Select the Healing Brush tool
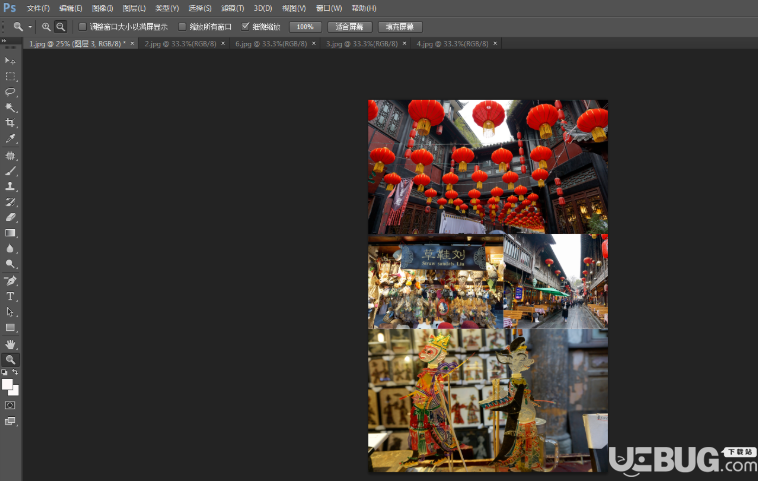Viewport: 758px width, 481px height. tap(10, 156)
